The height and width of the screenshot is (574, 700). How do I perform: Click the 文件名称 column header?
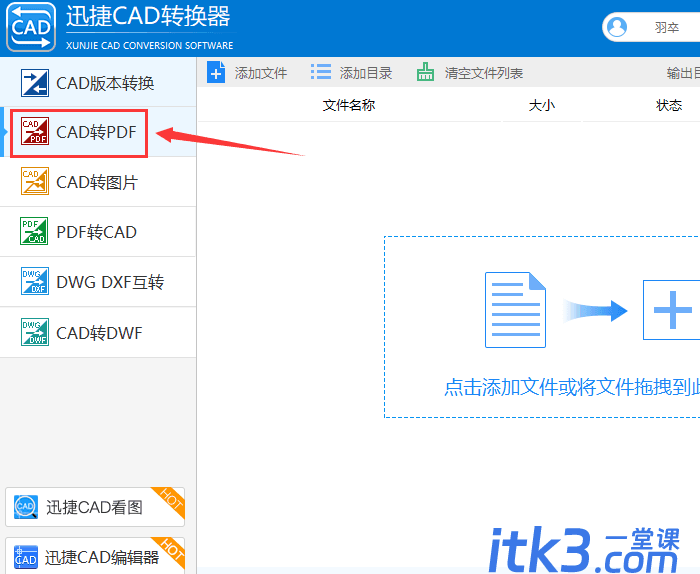click(x=349, y=105)
